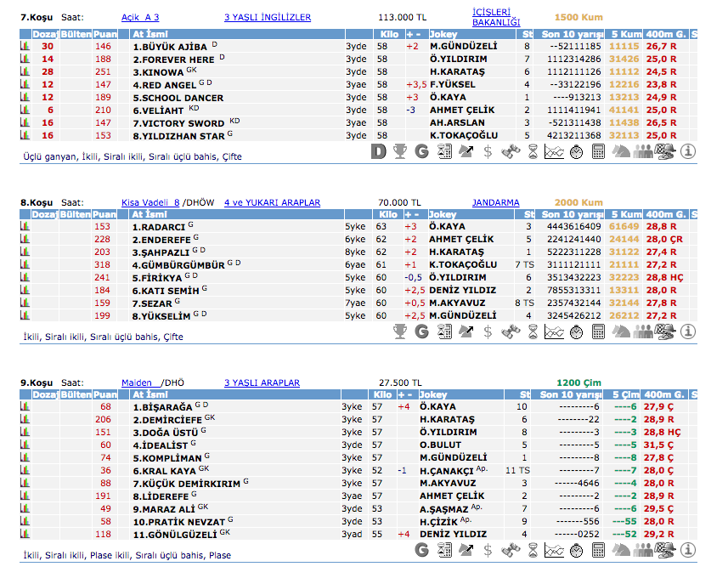Click the G icon under race 9
This screenshot has height=578, width=728.
click(x=422, y=550)
